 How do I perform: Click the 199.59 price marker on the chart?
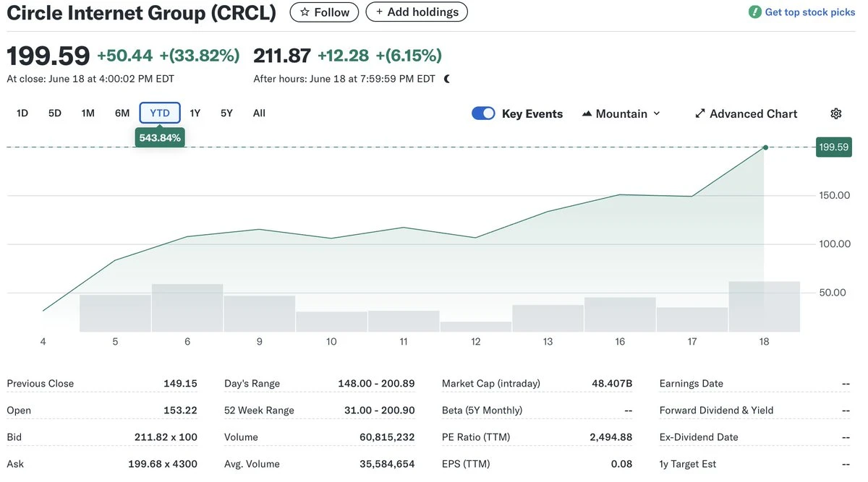[833, 146]
